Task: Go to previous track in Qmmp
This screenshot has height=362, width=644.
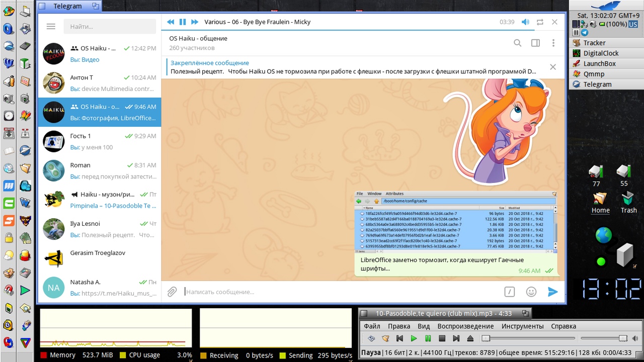Action: click(x=399, y=338)
